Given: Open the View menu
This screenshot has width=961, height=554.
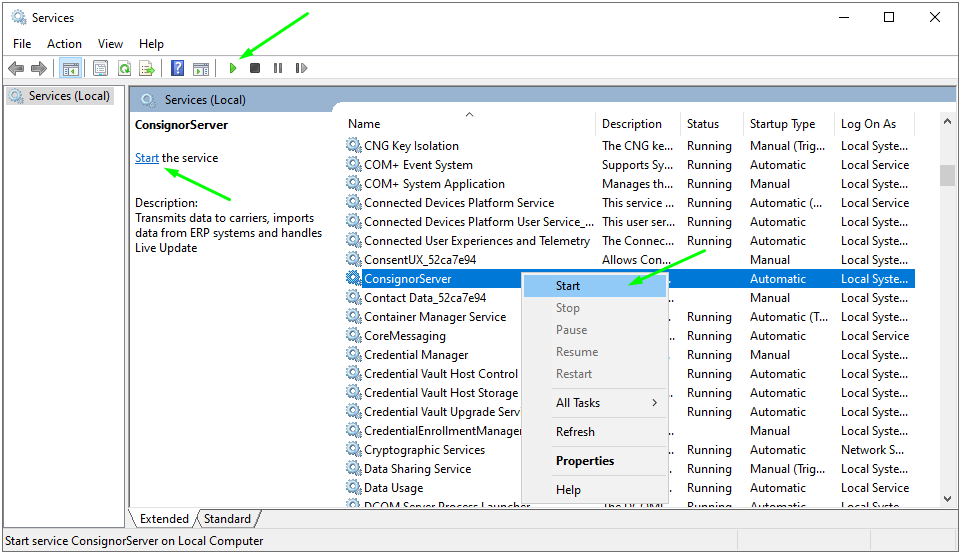Looking at the screenshot, I should pyautogui.click(x=110, y=44).
